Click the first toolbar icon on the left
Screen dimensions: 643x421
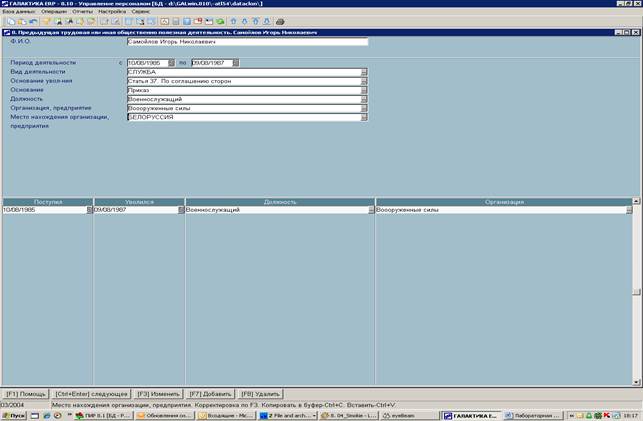tap(9, 21)
